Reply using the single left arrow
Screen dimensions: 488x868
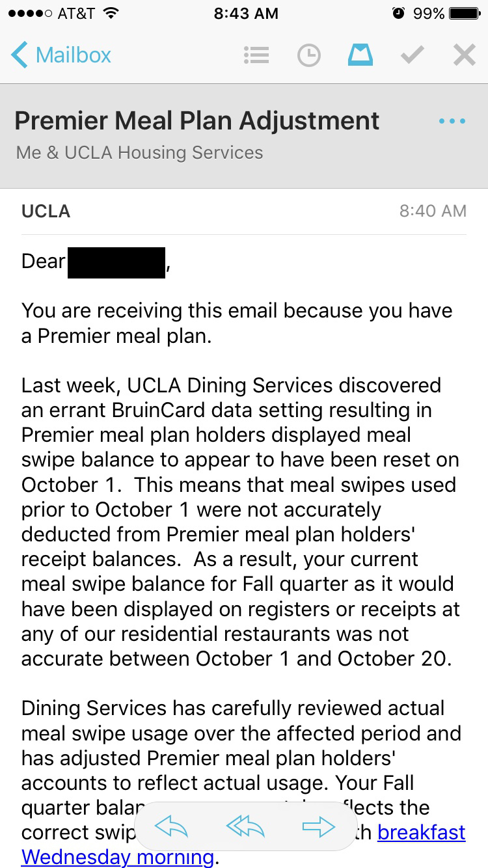(171, 827)
